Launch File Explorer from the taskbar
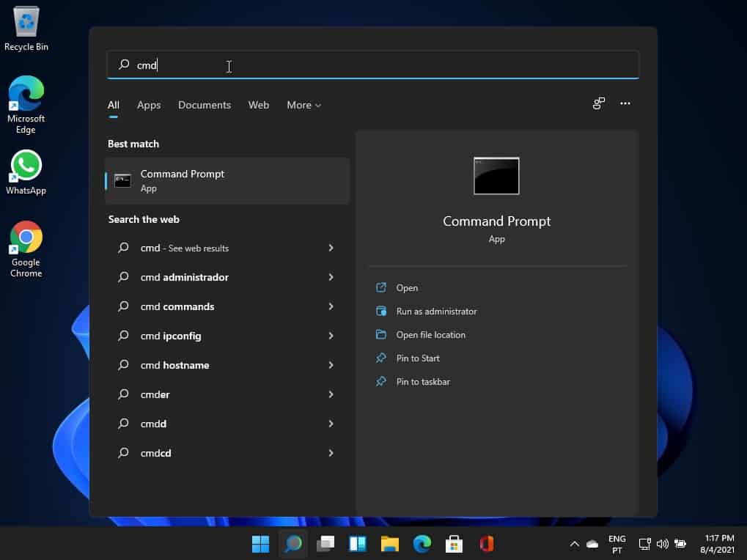This screenshot has height=560, width=747. [x=389, y=544]
